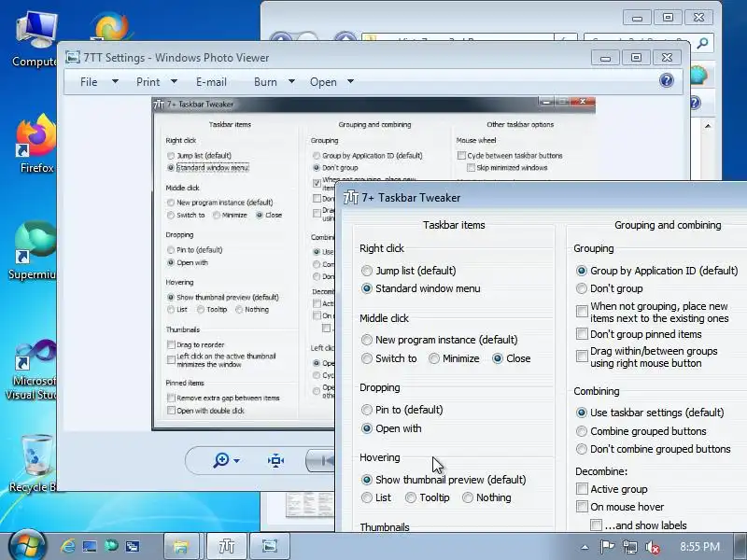Open Firefox desktop shortcut

[x=35, y=143]
